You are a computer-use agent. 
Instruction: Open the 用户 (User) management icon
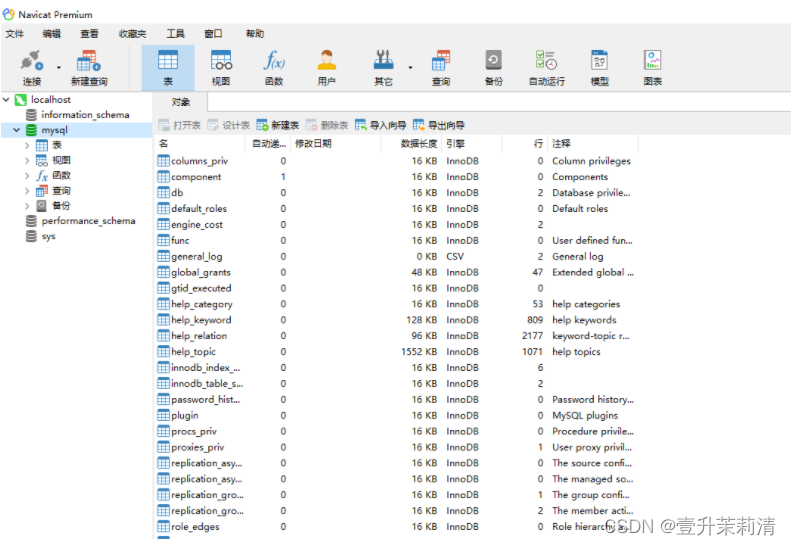tap(326, 67)
